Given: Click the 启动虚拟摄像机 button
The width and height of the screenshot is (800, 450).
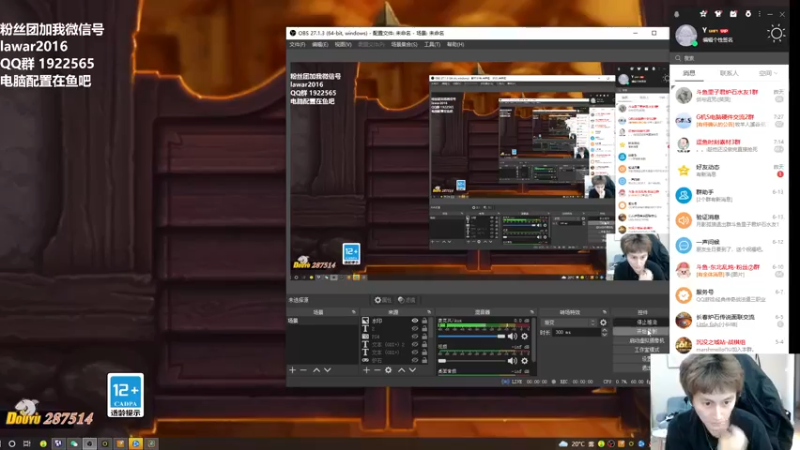Looking at the screenshot, I should tap(646, 341).
